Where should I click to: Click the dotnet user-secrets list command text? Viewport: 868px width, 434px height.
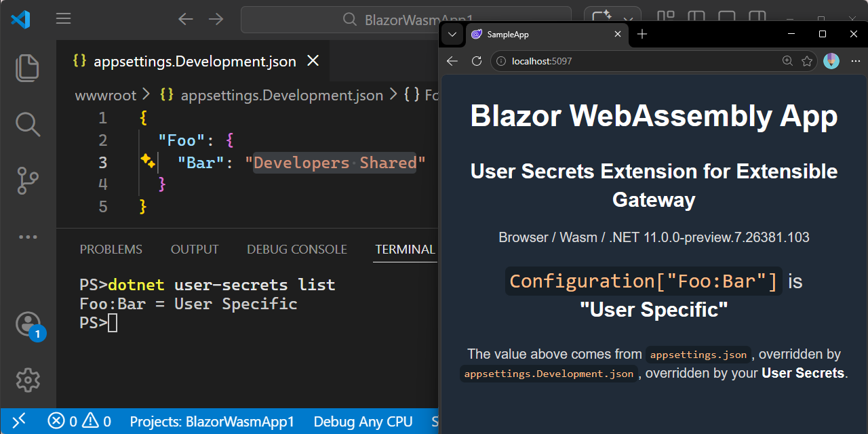(222, 284)
